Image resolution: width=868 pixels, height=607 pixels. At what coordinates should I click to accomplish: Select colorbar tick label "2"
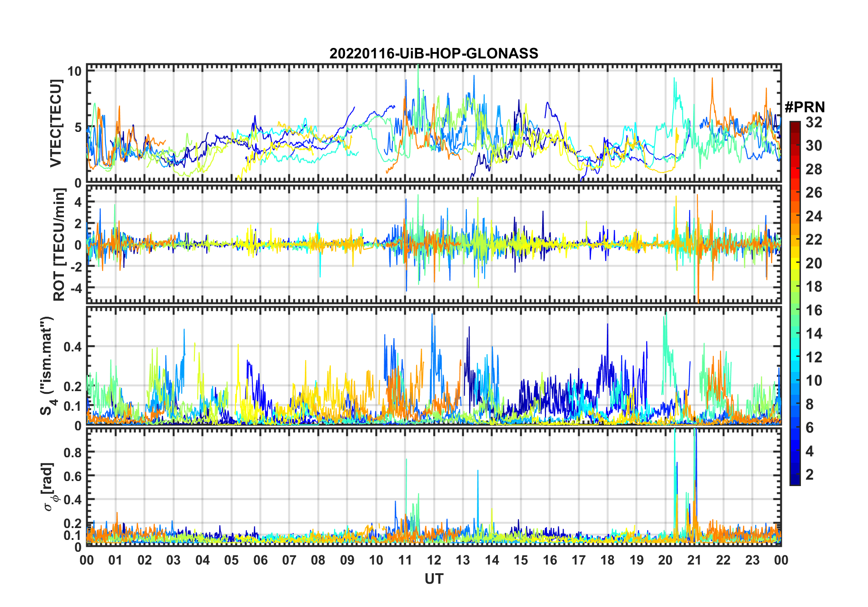pos(810,475)
